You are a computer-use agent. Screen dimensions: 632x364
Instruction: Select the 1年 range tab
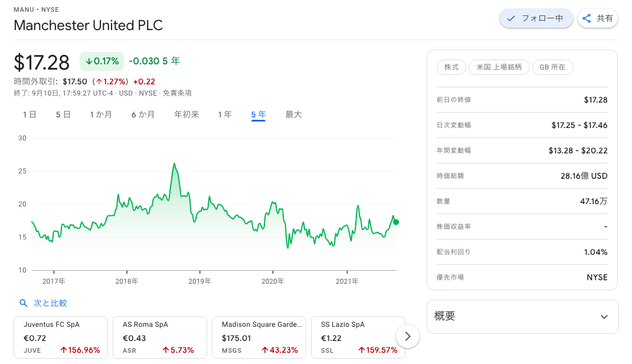point(225,115)
